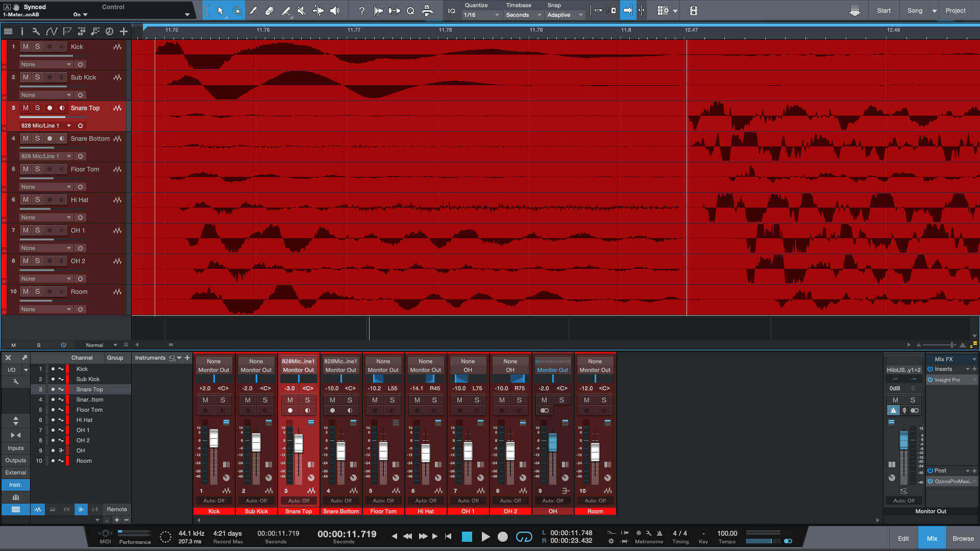The height and width of the screenshot is (551, 980).
Task: Select the Listen (speaker) tool
Action: [x=335, y=10]
